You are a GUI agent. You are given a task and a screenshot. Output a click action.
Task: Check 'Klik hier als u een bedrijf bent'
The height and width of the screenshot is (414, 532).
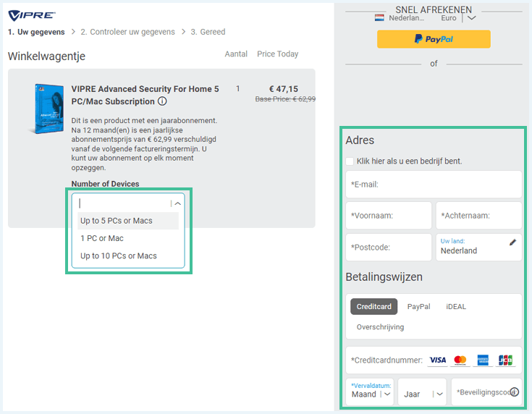click(350, 161)
